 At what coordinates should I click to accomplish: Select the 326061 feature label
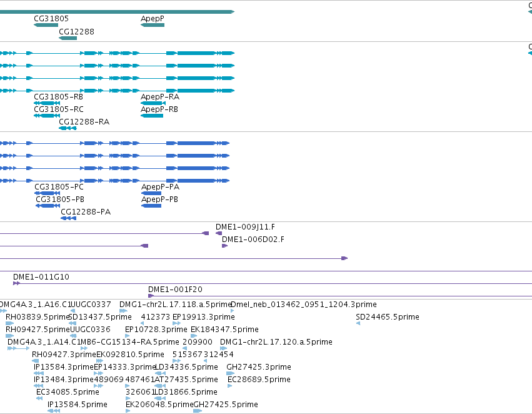[x=140, y=392]
